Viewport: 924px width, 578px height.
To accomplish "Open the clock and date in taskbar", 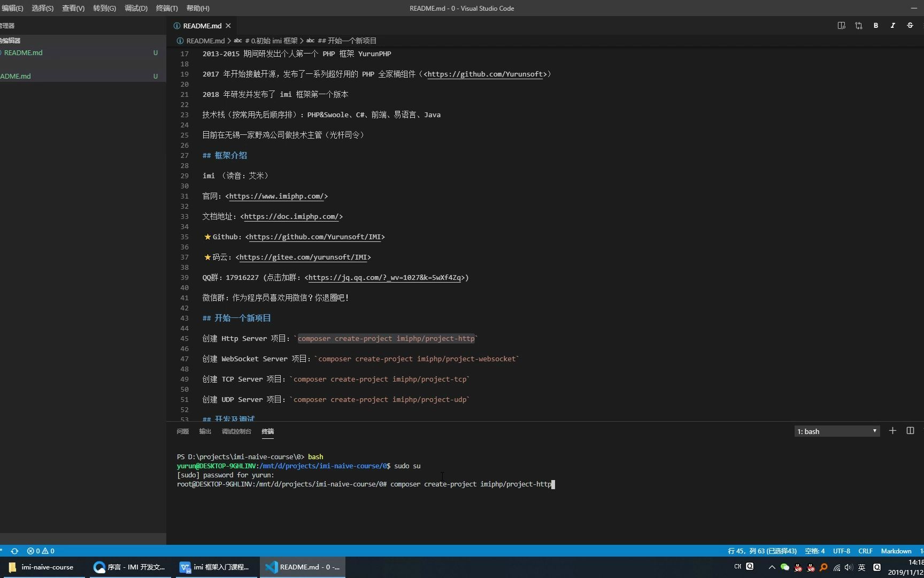I will (x=905, y=567).
